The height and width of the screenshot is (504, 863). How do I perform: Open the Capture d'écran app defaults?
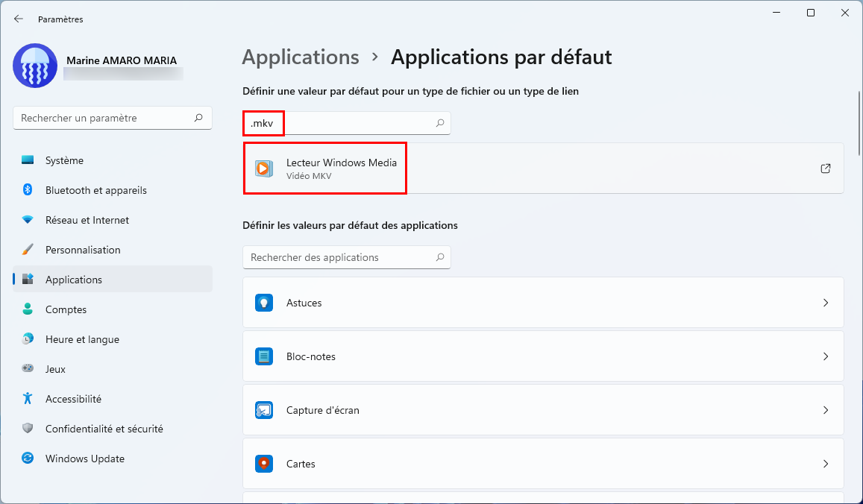click(x=543, y=410)
